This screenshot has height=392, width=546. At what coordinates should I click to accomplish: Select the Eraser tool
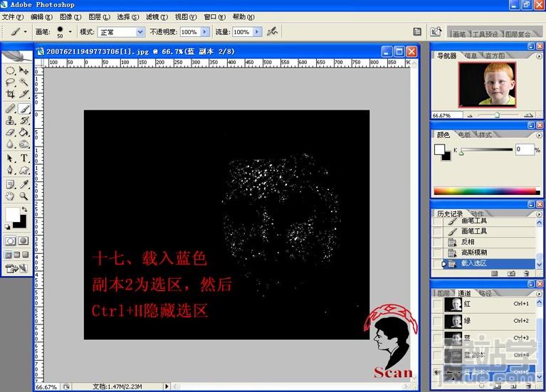coord(10,132)
